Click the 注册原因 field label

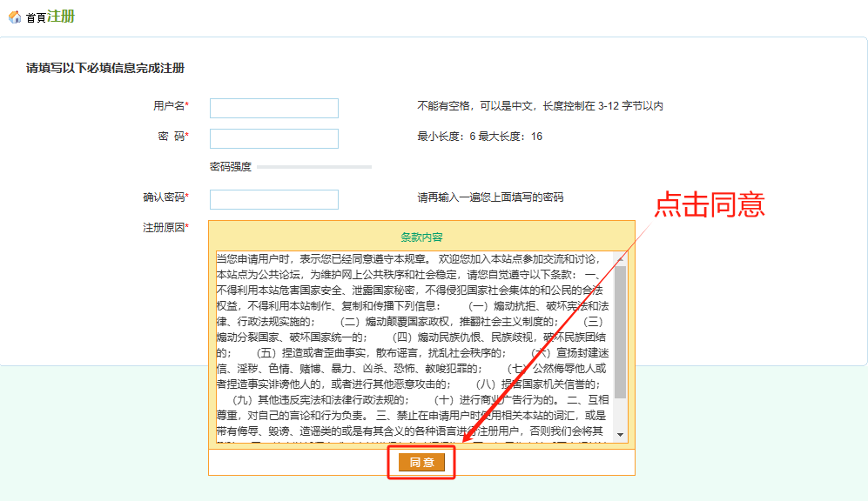pos(164,228)
